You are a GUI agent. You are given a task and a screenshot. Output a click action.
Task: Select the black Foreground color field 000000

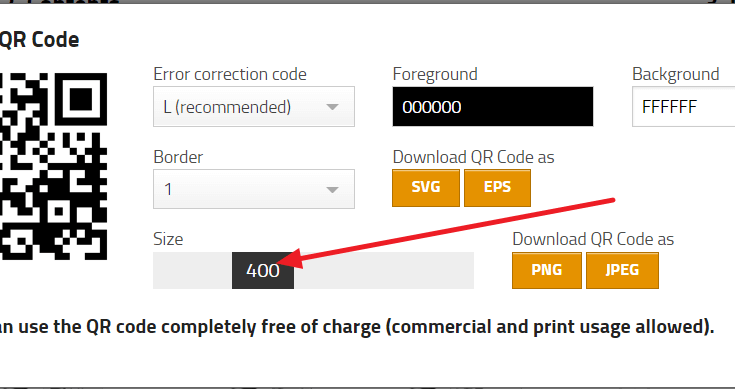(x=493, y=106)
